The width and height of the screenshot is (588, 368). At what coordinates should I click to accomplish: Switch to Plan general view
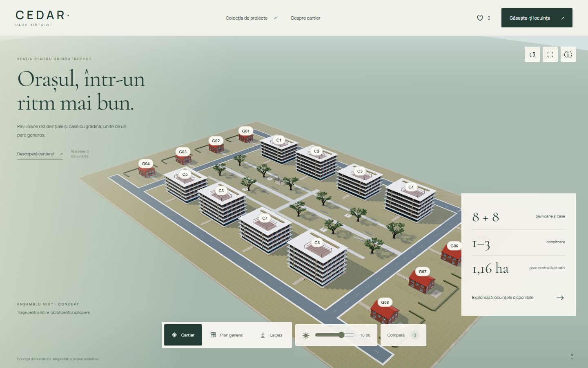[x=227, y=335]
